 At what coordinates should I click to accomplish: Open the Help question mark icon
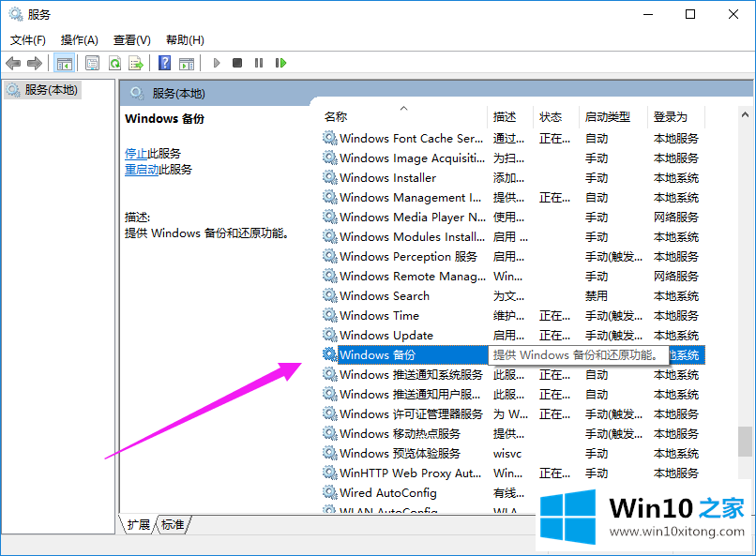tap(164, 63)
